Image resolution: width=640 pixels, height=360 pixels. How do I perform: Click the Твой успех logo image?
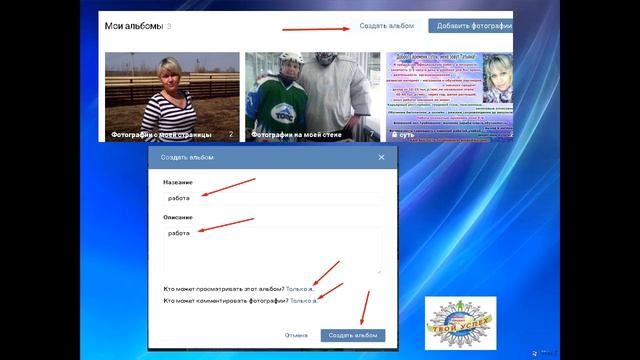(x=460, y=323)
